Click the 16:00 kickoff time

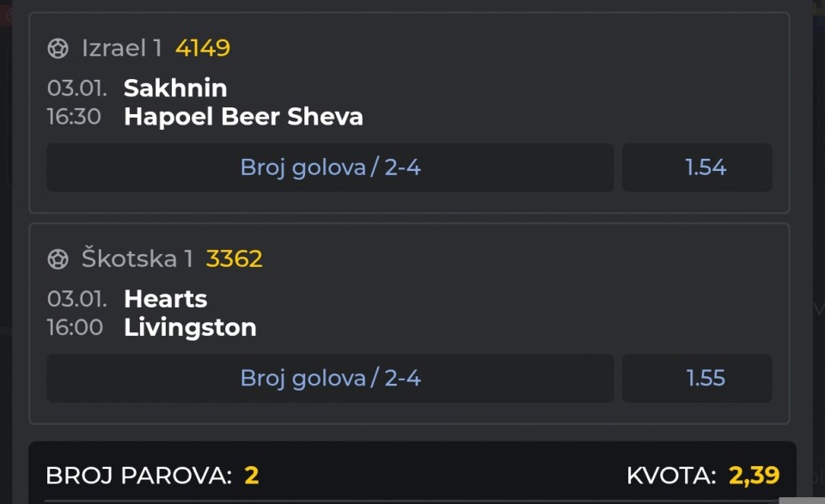(75, 327)
